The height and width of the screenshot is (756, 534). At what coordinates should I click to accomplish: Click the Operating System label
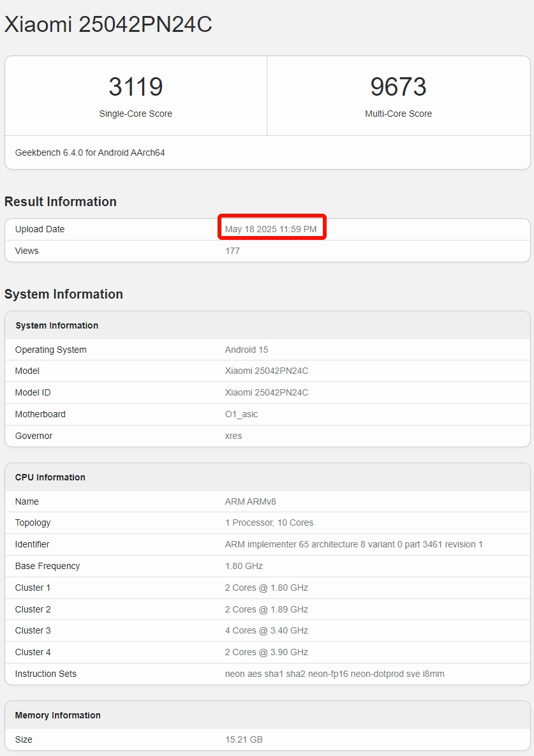pos(50,350)
